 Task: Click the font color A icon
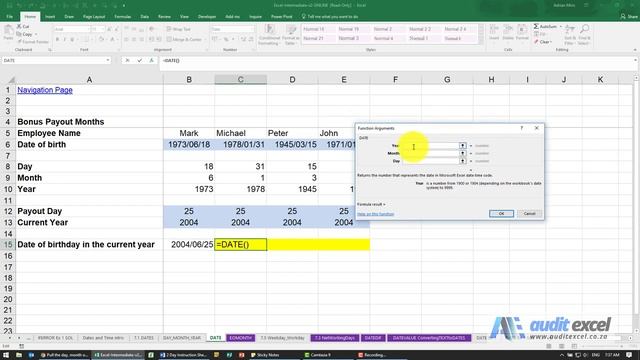coord(112,40)
